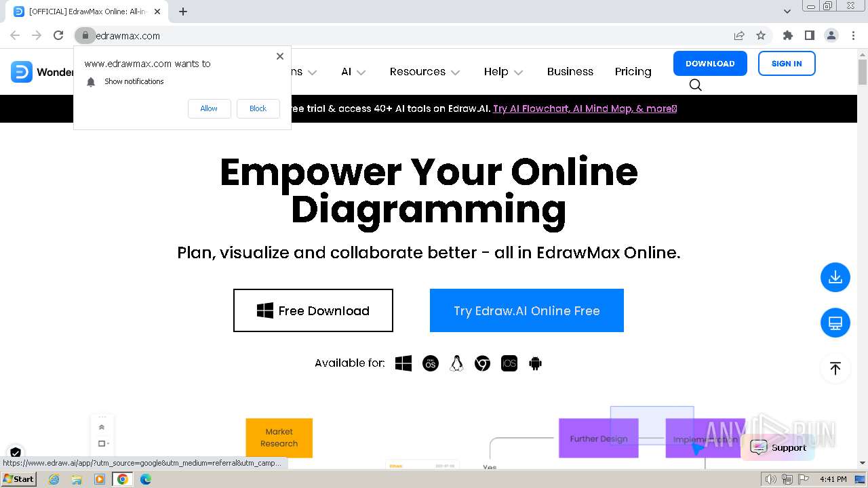This screenshot has height=488, width=868.
Task: Close the EdrawMax browser tab
Action: click(x=157, y=11)
